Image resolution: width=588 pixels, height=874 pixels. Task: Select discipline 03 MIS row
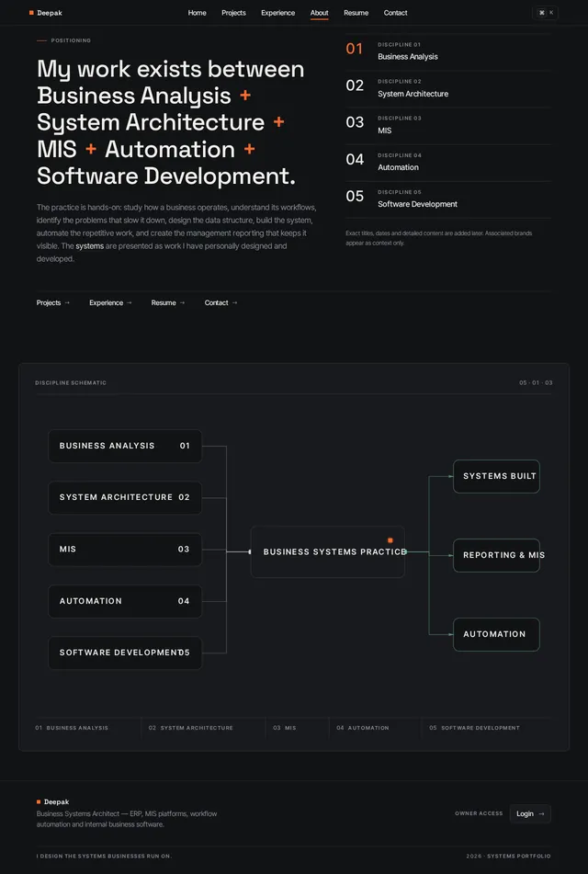pyautogui.click(x=448, y=126)
